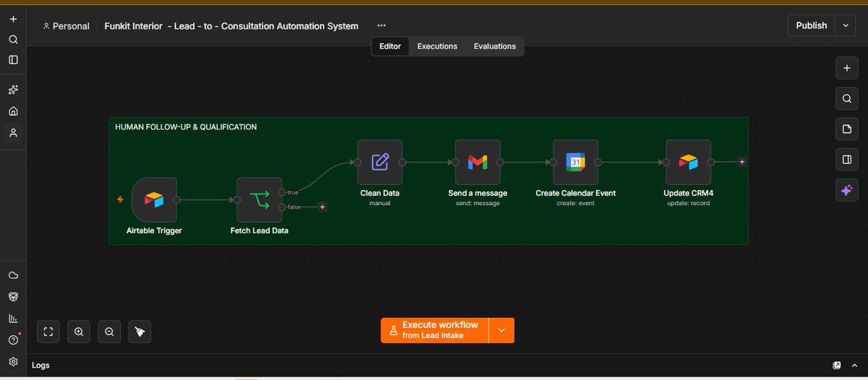Image resolution: width=868 pixels, height=380 pixels.
Task: Click the Publish button
Action: point(812,25)
